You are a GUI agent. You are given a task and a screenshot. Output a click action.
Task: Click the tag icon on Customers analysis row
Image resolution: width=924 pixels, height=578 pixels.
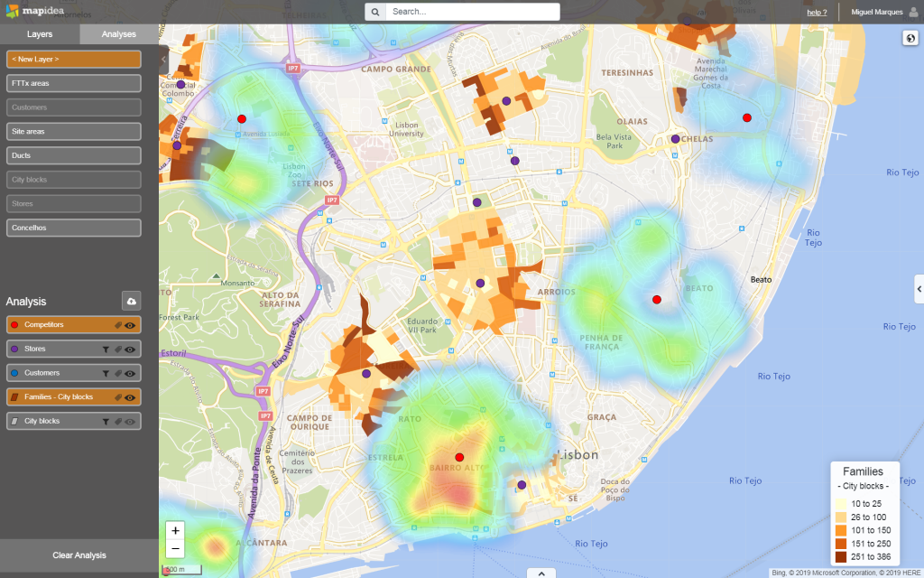pyautogui.click(x=118, y=373)
